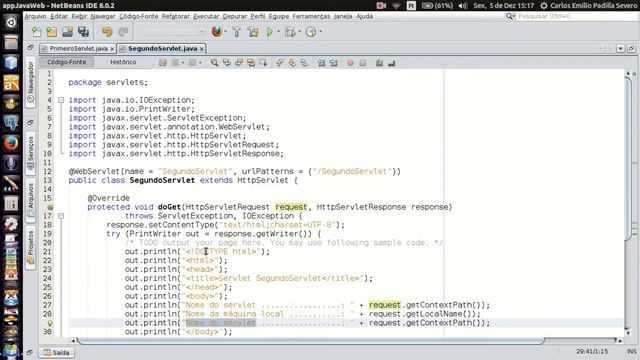Click the Shift Line Left icon

tap(321, 63)
